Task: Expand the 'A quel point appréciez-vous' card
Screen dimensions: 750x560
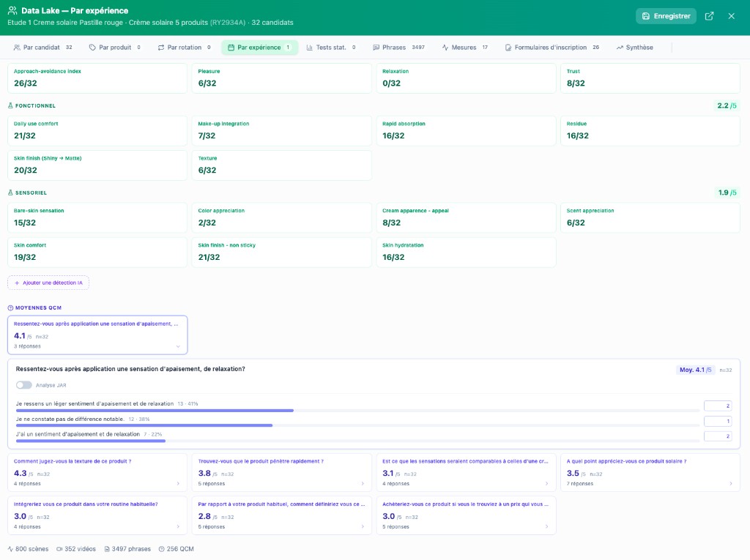Action: point(730,484)
